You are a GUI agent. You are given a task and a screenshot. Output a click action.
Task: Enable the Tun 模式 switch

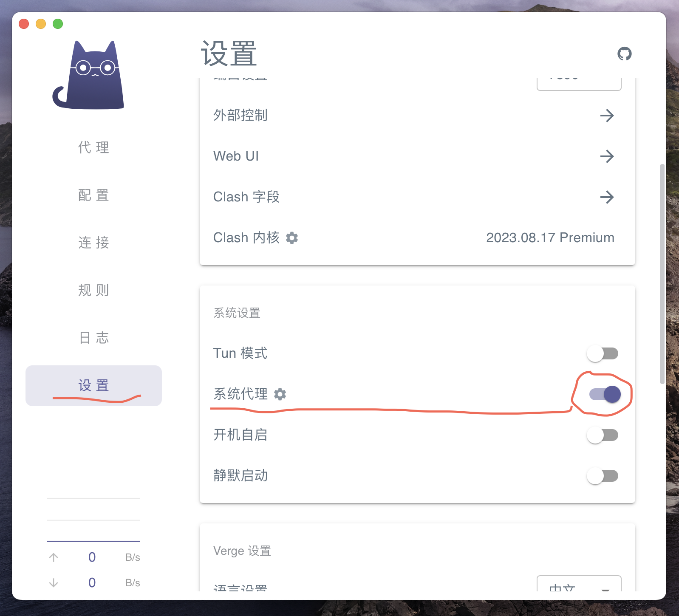[x=603, y=353]
